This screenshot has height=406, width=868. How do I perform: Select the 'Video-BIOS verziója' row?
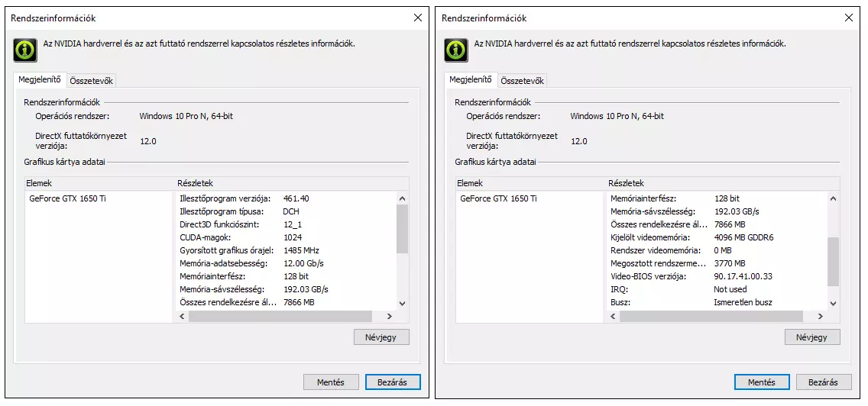point(717,276)
